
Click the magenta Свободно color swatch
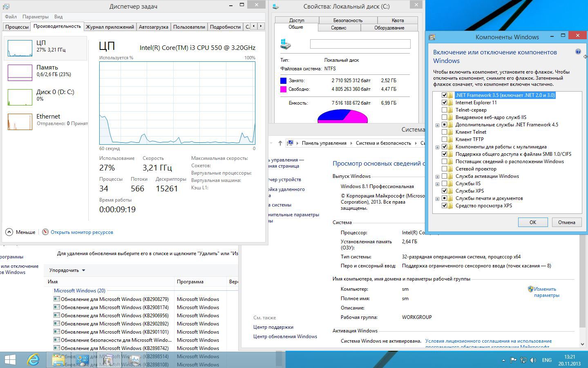283,89
